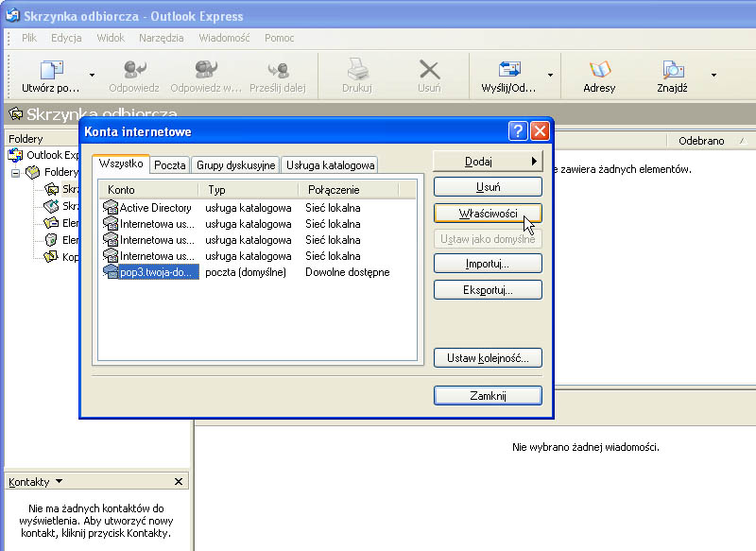
Task: Open the dropdown arrow next to Wyślij/Od...
Action: [x=550, y=76]
